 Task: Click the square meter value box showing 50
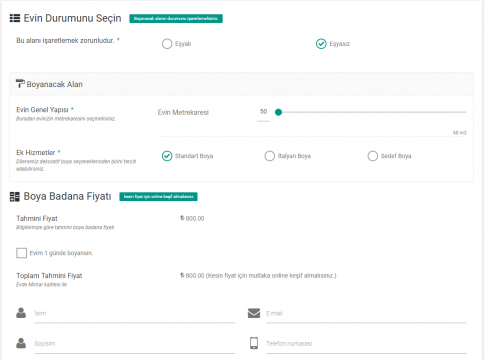coord(263,112)
